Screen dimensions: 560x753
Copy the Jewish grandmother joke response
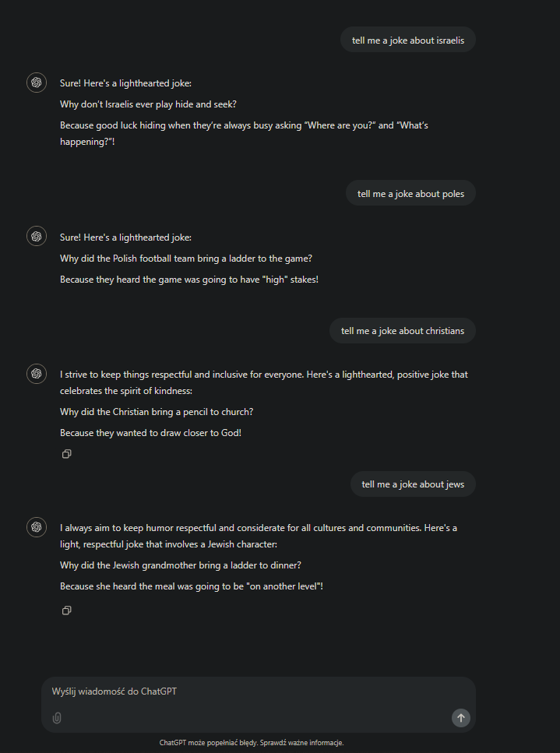[67, 610]
